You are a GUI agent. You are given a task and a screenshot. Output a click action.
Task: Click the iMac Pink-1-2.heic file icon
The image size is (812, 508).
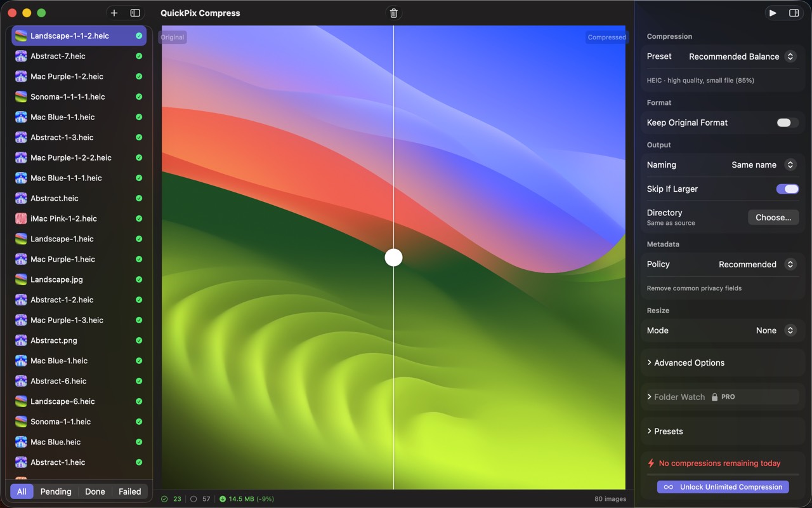point(21,218)
